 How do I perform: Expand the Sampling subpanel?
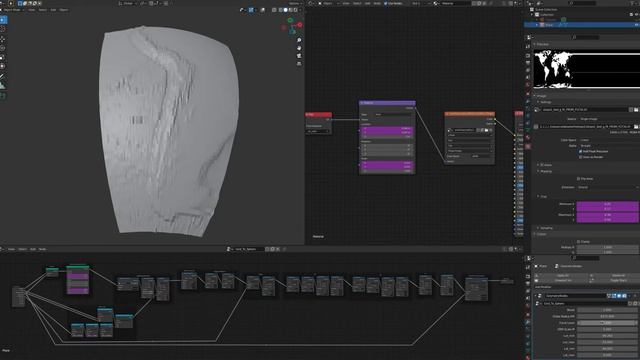[545, 228]
